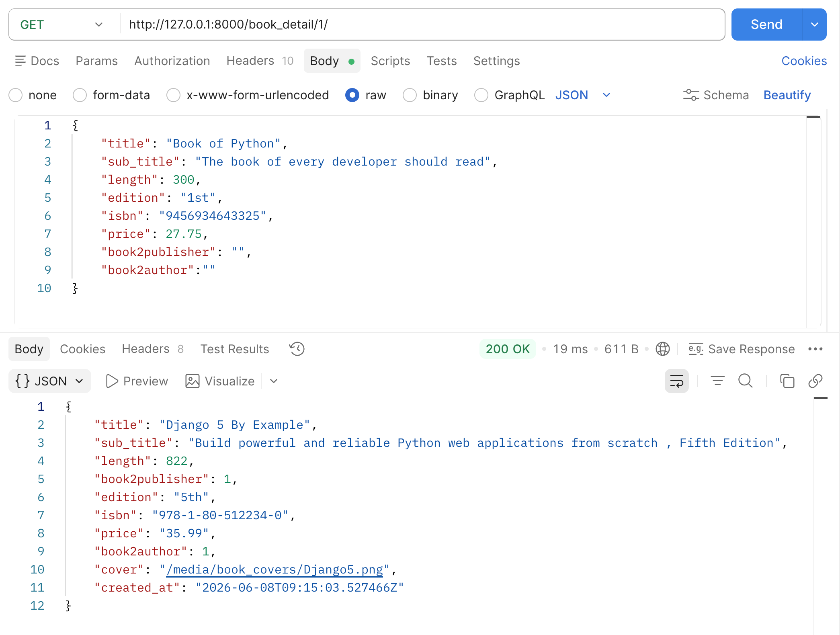Open the response history clock icon

pos(297,349)
